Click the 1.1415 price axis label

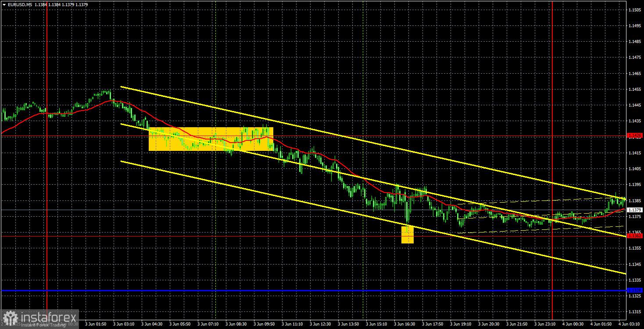pos(635,153)
